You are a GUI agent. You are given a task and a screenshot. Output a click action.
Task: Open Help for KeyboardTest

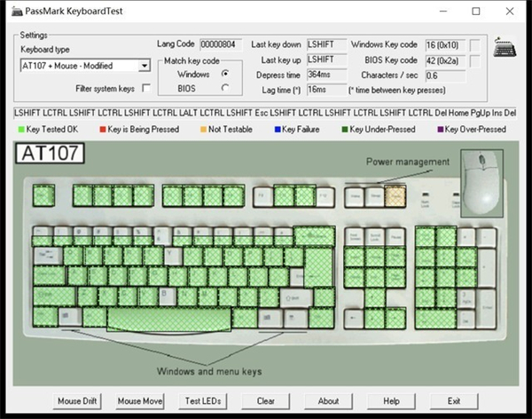(x=391, y=400)
